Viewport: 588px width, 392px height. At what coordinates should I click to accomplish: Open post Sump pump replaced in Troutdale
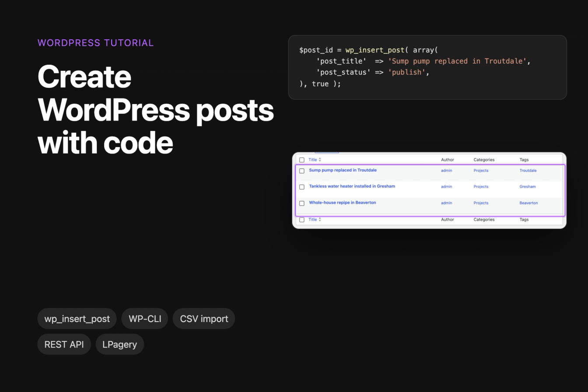[x=343, y=170]
